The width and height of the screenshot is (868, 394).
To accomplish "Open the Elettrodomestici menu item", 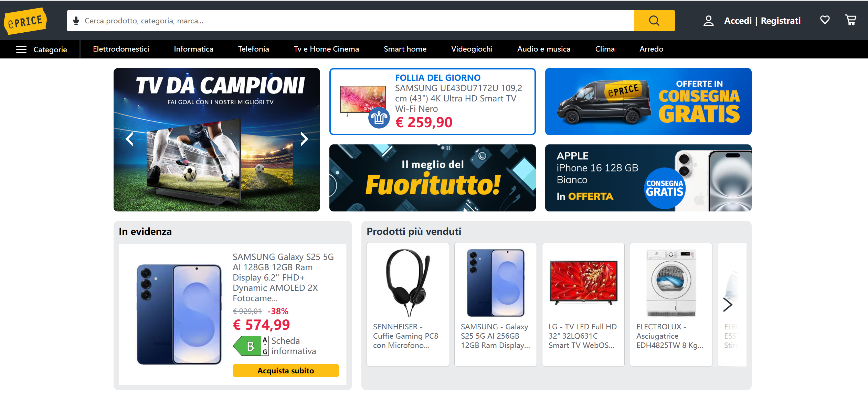I will 121,49.
